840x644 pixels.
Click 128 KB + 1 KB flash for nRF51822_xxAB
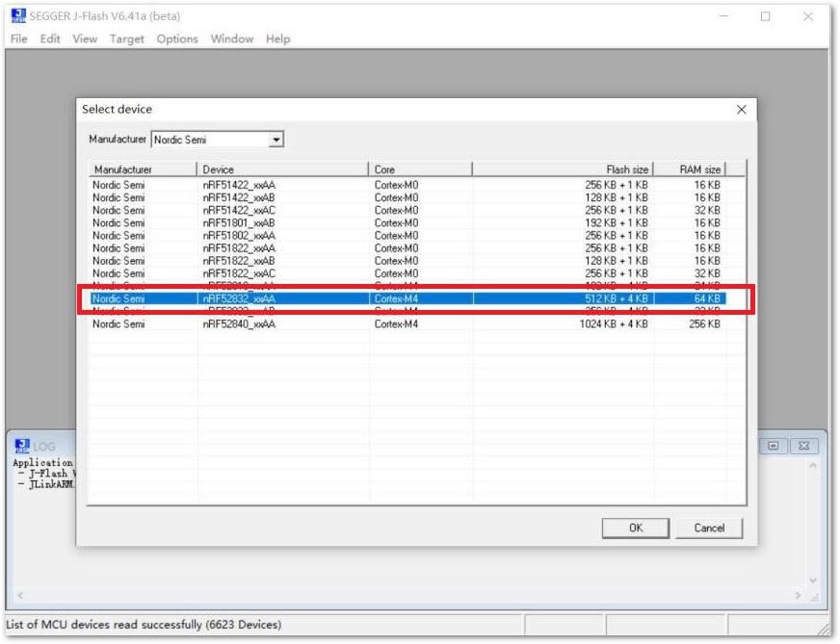click(617, 261)
